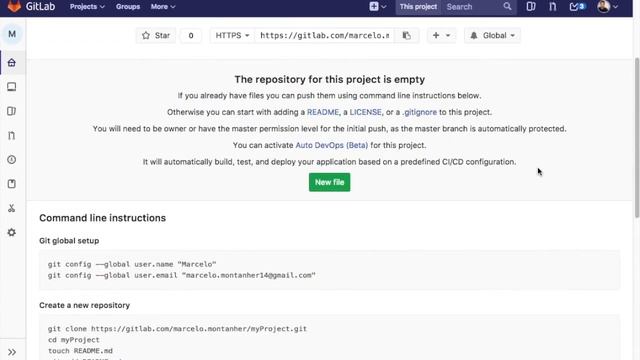
Task: Click the 'Command line instructions' heading
Action: click(102, 218)
